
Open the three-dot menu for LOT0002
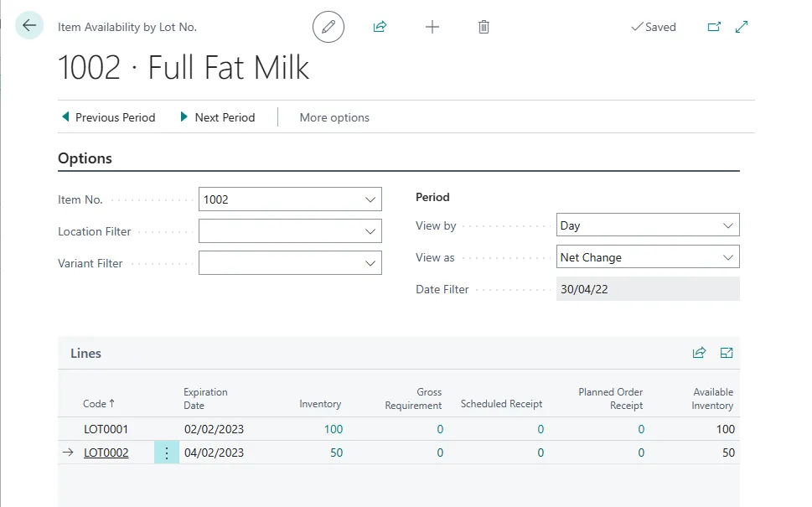click(167, 453)
